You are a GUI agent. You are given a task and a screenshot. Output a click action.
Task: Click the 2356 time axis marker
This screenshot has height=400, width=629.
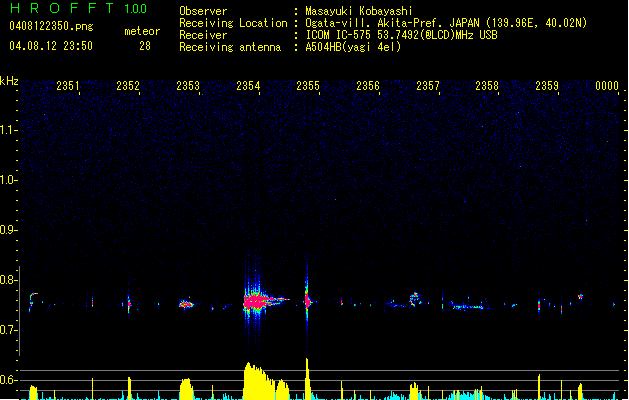(368, 85)
